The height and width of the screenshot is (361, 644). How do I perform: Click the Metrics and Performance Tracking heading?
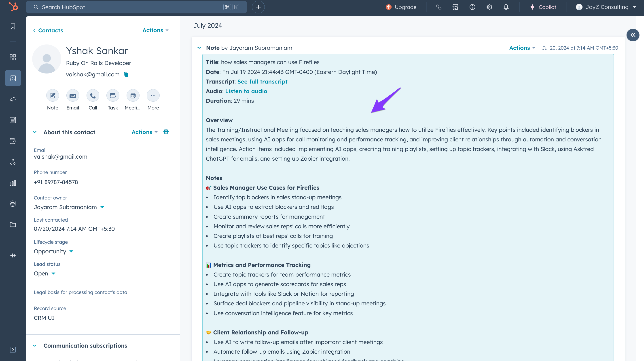pos(262,265)
